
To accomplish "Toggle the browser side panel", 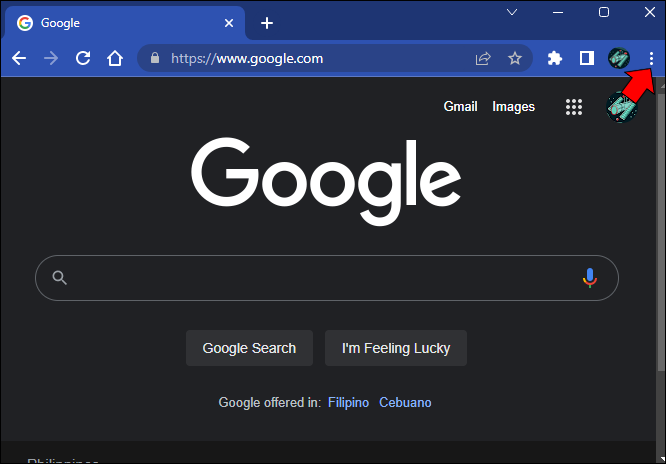I will coord(587,58).
